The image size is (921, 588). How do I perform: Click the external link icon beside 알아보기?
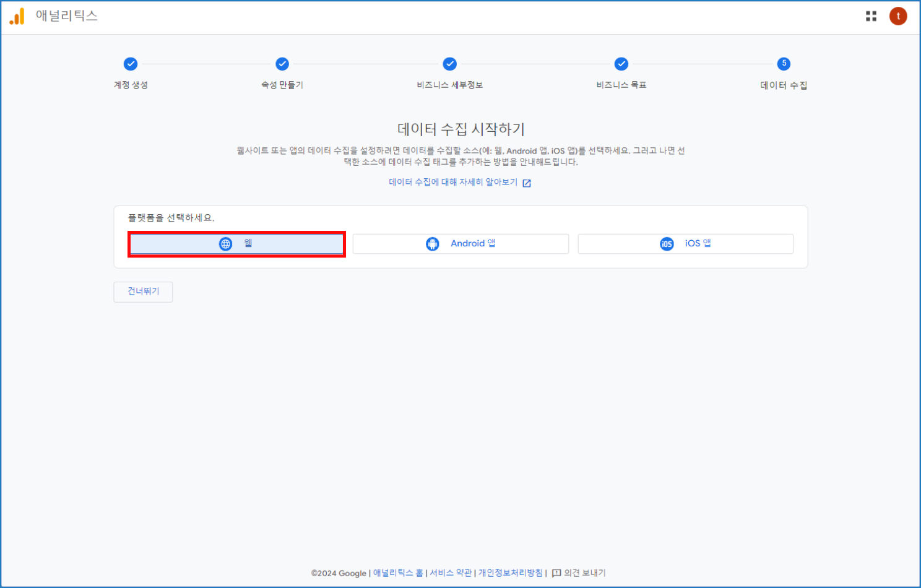(527, 183)
